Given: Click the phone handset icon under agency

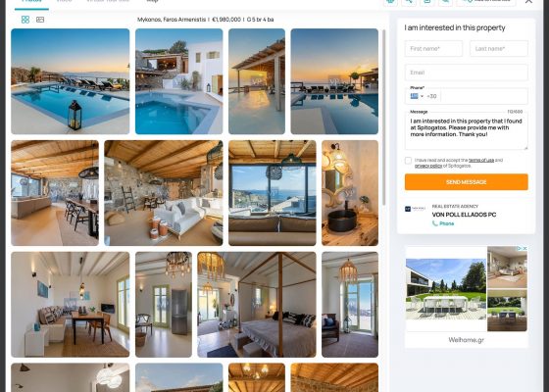Looking at the screenshot, I should tap(435, 223).
